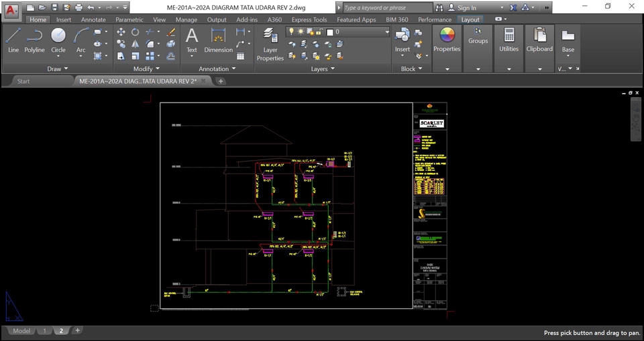Switch to the Insert ribbon tab
Image resolution: width=644 pixels, height=341 pixels.
click(x=64, y=19)
